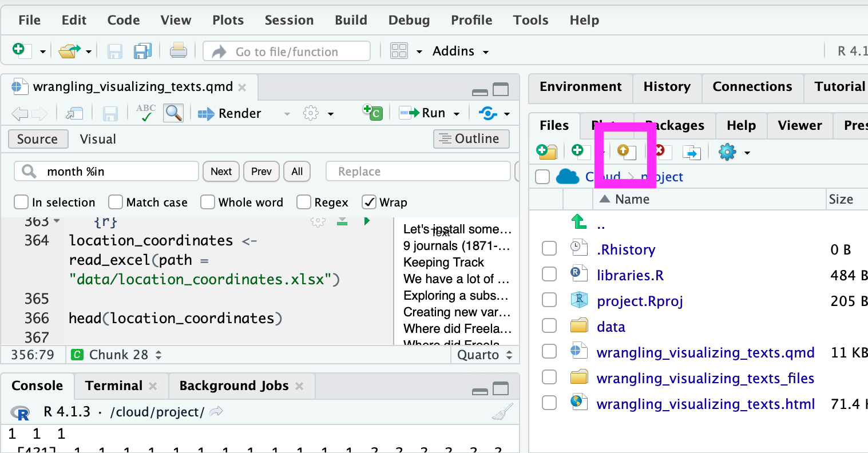Click the New Folder icon in Files pane

tap(546, 151)
